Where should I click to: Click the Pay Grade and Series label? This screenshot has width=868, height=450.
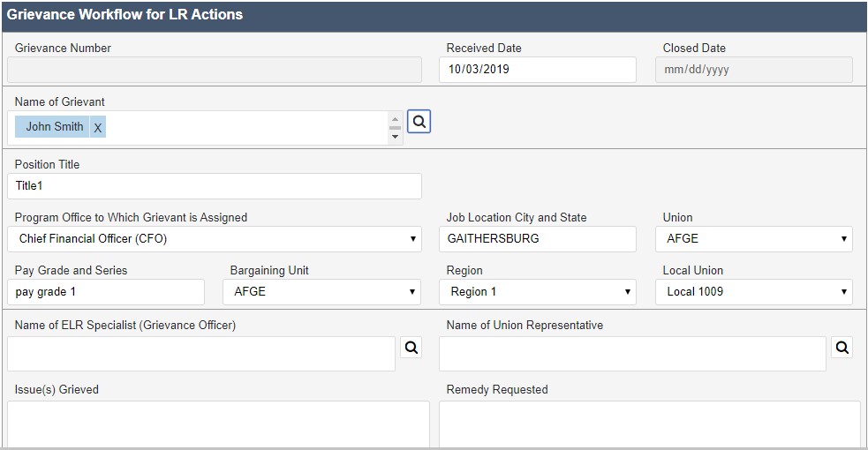tap(71, 270)
